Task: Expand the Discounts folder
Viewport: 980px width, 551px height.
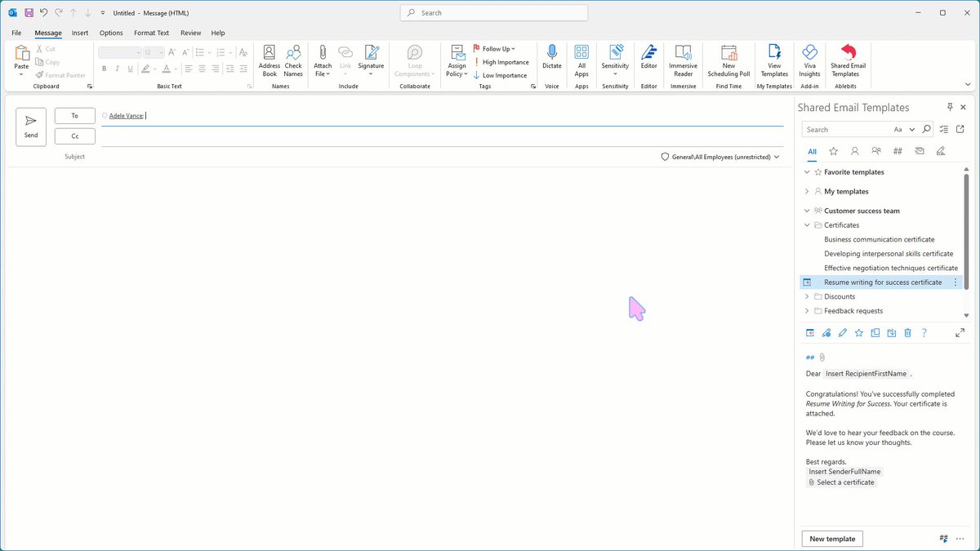Action: 807,296
